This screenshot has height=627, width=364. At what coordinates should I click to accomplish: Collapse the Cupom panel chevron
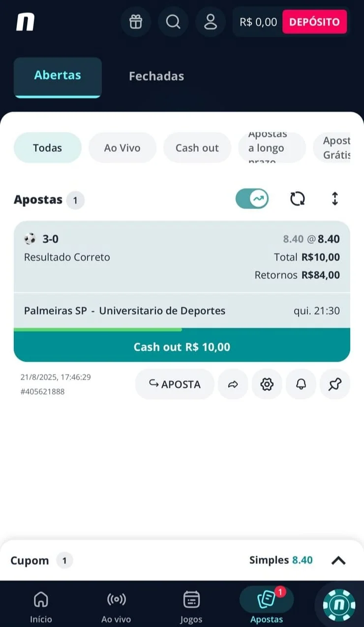pyautogui.click(x=338, y=561)
